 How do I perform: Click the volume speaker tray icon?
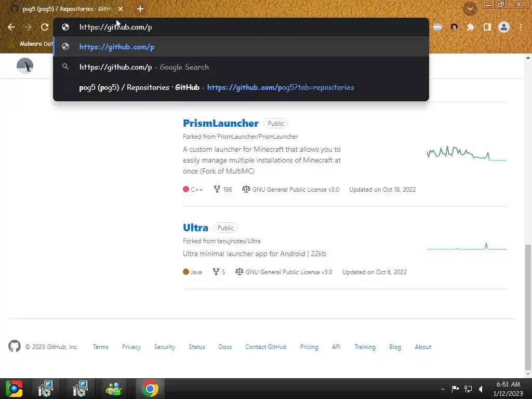[481, 389]
